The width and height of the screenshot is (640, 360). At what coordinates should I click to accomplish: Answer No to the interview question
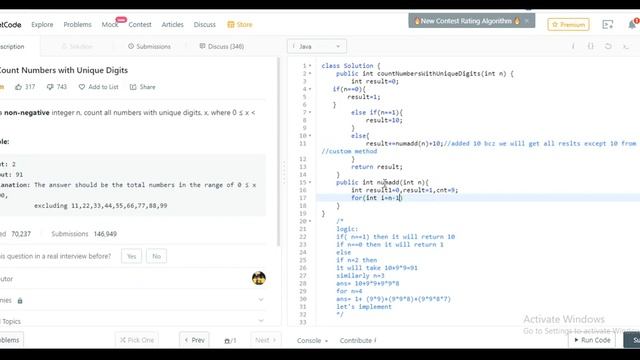click(x=156, y=256)
